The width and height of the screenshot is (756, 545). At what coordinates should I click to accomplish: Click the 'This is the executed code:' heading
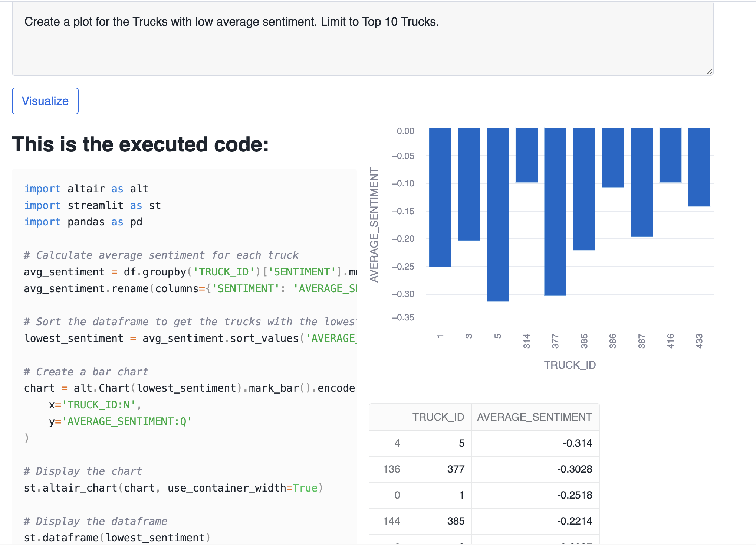140,144
